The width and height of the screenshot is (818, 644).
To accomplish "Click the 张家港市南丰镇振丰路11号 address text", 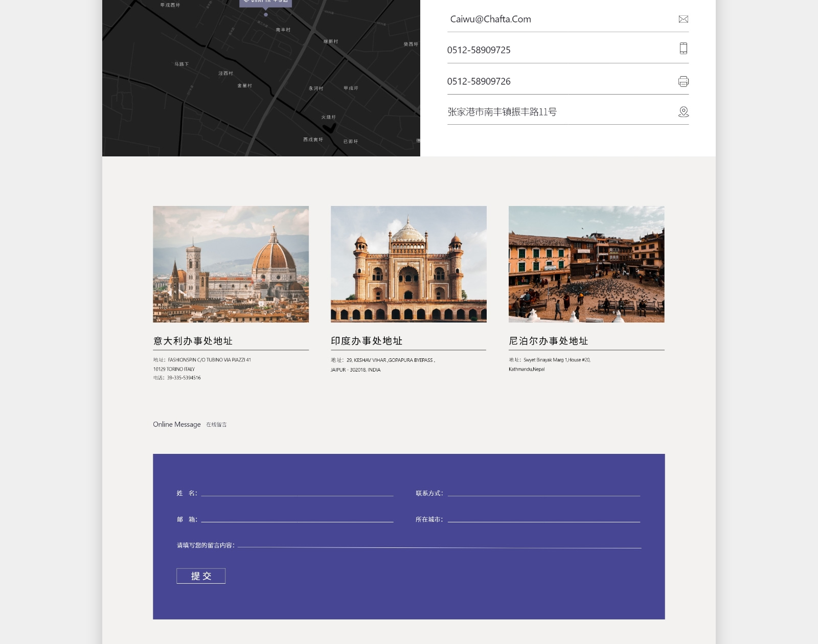I will coord(502,112).
